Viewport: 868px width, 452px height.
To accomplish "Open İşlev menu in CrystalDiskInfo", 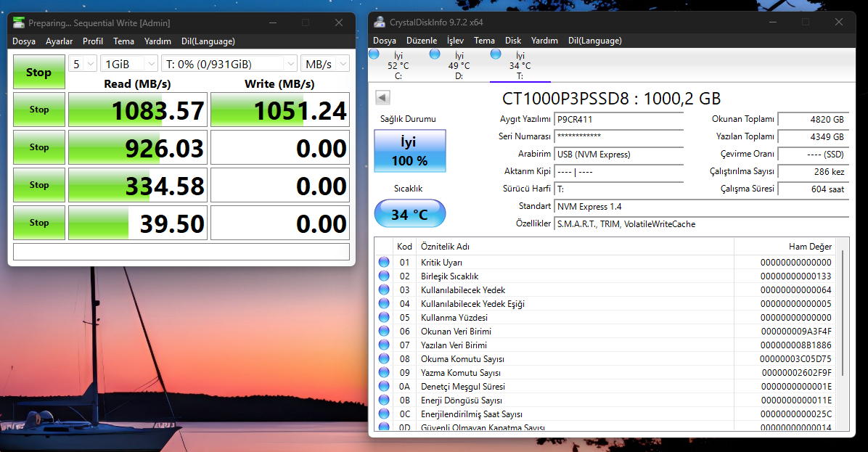I will coord(456,41).
